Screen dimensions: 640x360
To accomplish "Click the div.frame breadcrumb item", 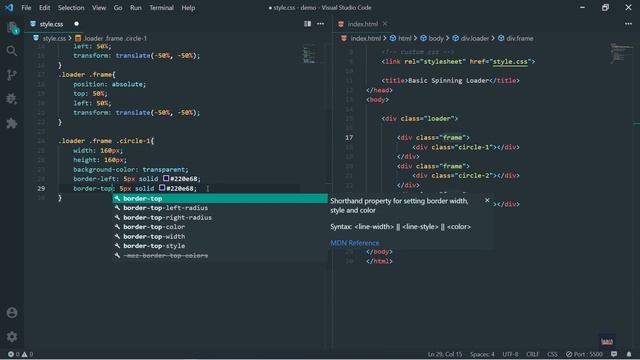I will point(520,38).
